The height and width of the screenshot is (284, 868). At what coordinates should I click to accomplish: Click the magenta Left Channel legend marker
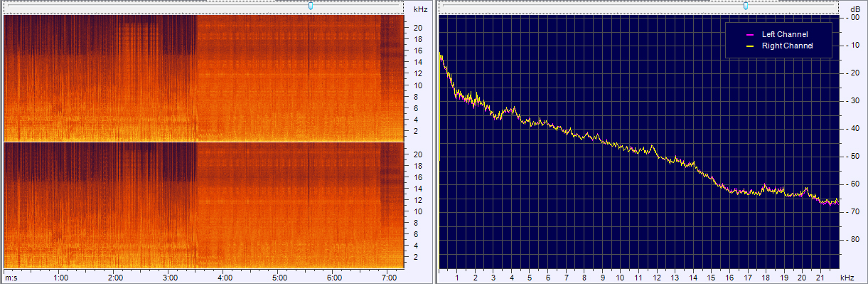(749, 34)
